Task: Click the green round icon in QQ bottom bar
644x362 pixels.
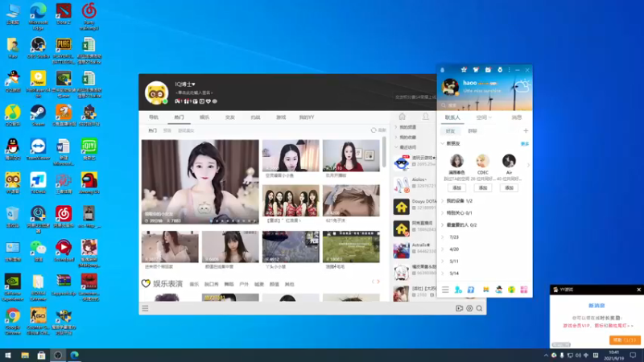Action: 511,290
